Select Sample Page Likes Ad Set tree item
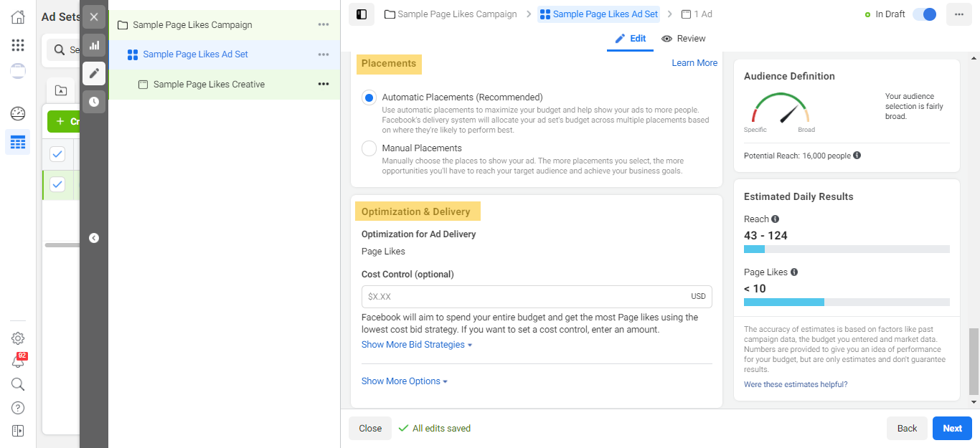The height and width of the screenshot is (448, 980). coord(224,54)
